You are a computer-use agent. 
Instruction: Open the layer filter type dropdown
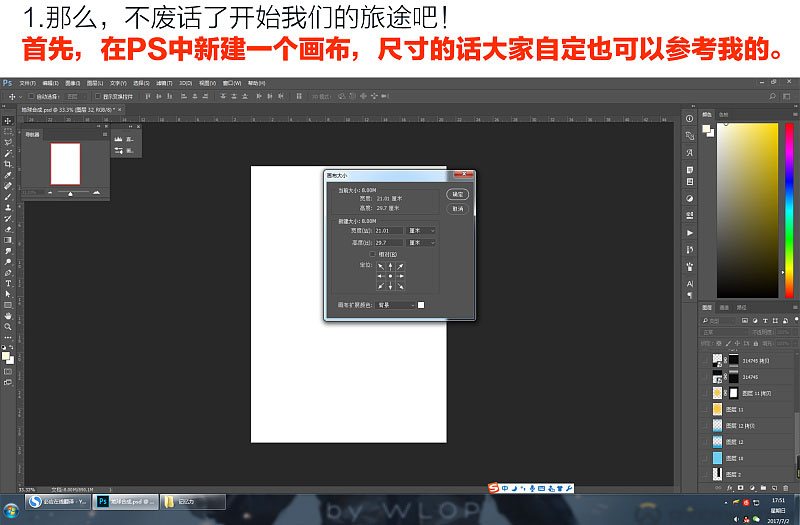(719, 320)
